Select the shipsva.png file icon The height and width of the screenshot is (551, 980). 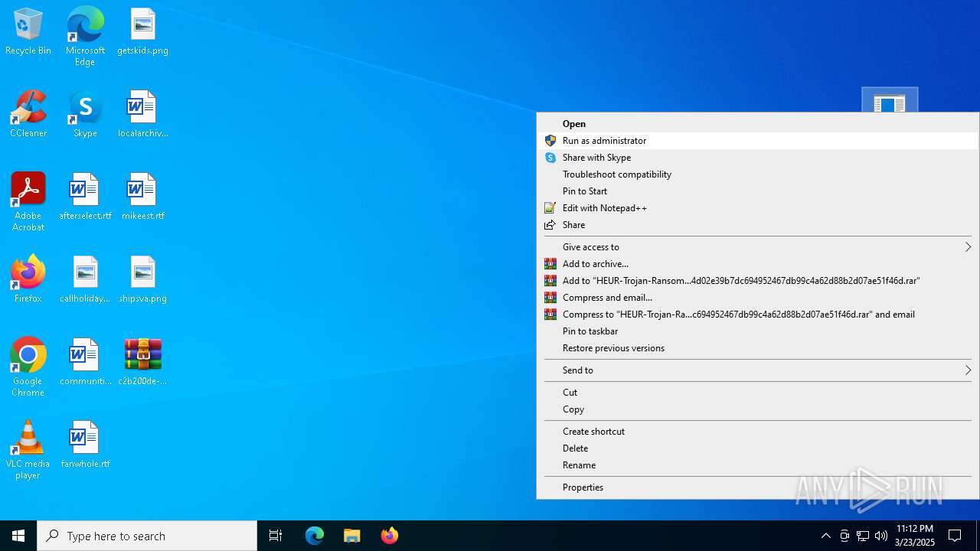pyautogui.click(x=142, y=279)
